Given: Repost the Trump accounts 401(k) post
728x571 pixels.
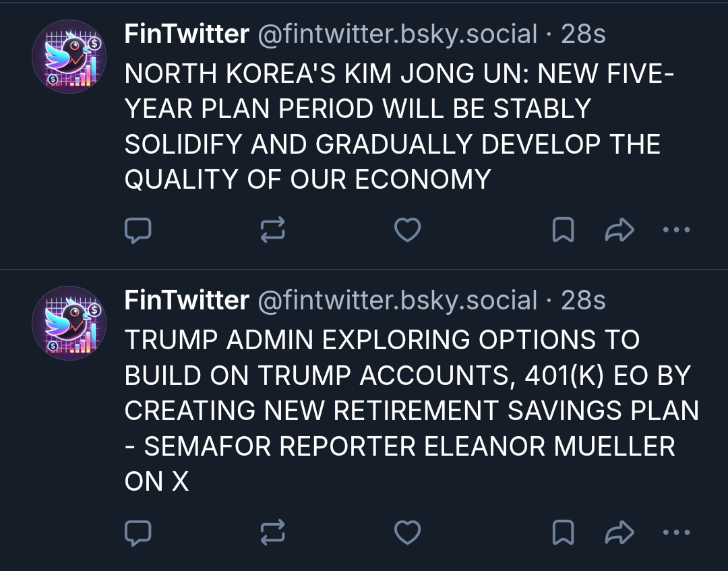Looking at the screenshot, I should (273, 533).
